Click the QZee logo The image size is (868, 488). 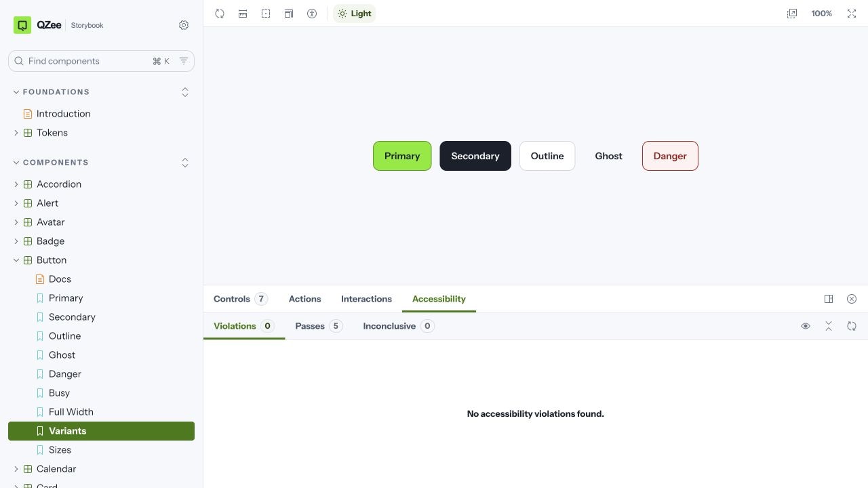39,25
